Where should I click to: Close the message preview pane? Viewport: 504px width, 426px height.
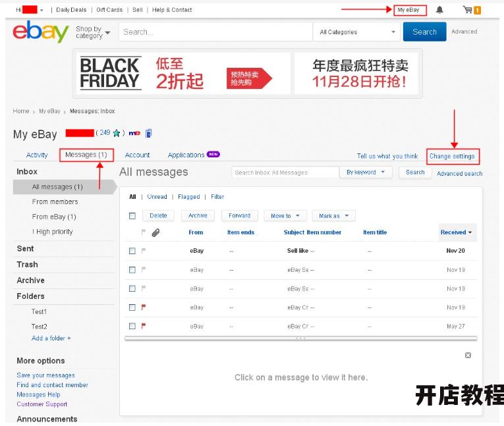pyautogui.click(x=468, y=356)
